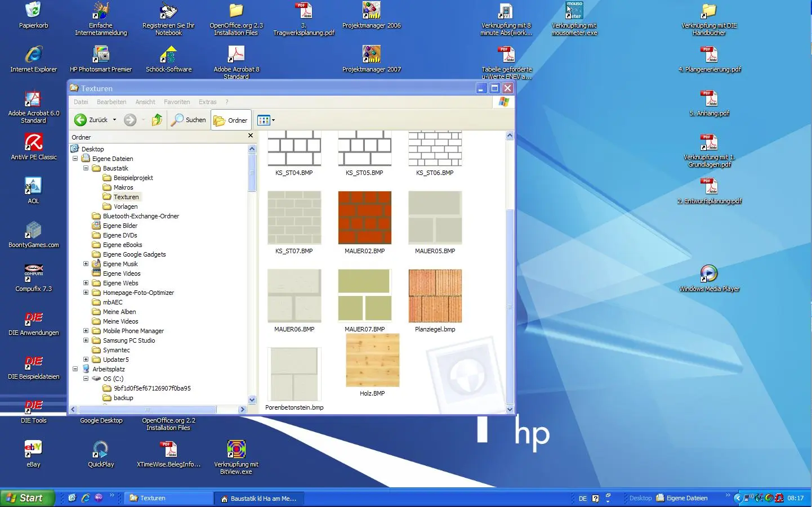Select the Planziegel.bmp thumbnail
This screenshot has height=507, width=812.
[x=435, y=296]
